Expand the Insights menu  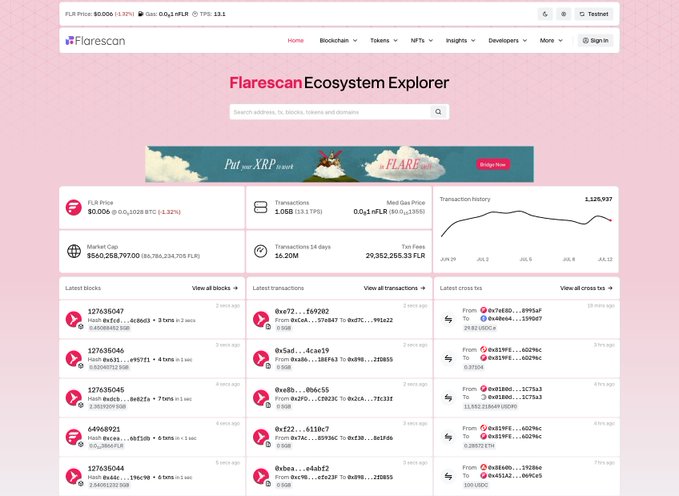[x=460, y=41]
